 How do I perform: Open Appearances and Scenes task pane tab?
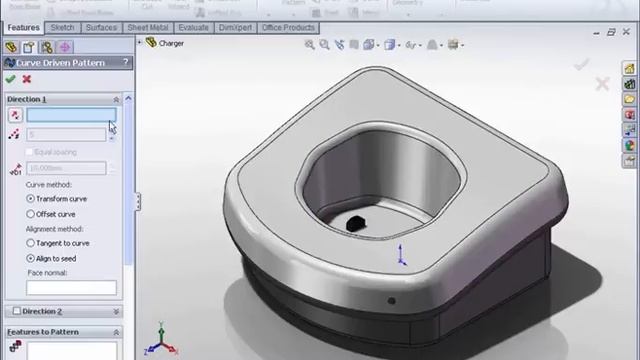tap(629, 146)
